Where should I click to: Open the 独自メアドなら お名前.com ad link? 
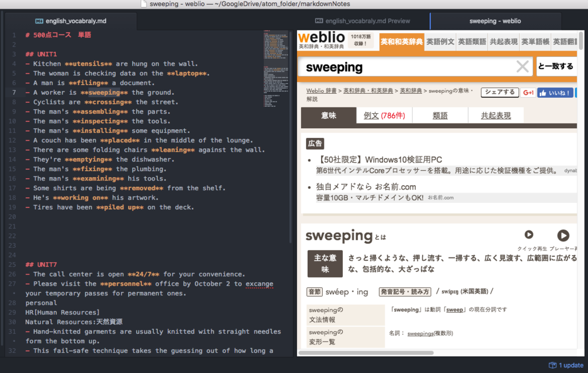point(366,187)
